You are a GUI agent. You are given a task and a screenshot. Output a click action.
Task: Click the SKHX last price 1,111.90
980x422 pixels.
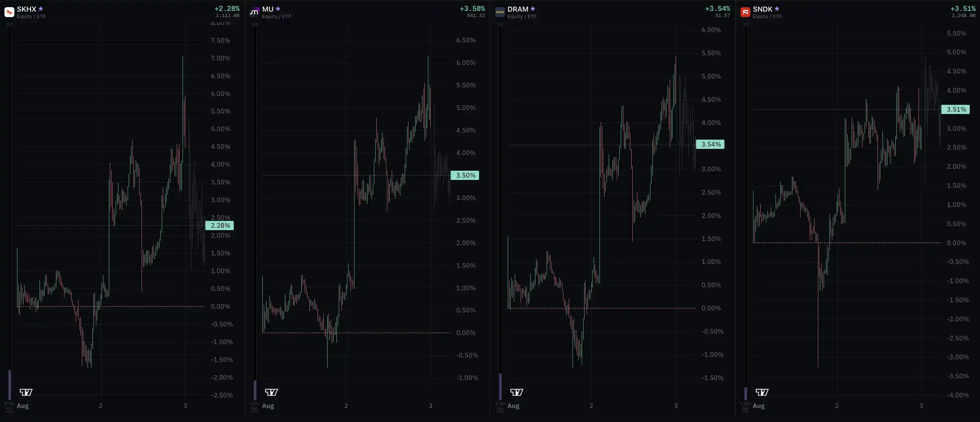[228, 16]
